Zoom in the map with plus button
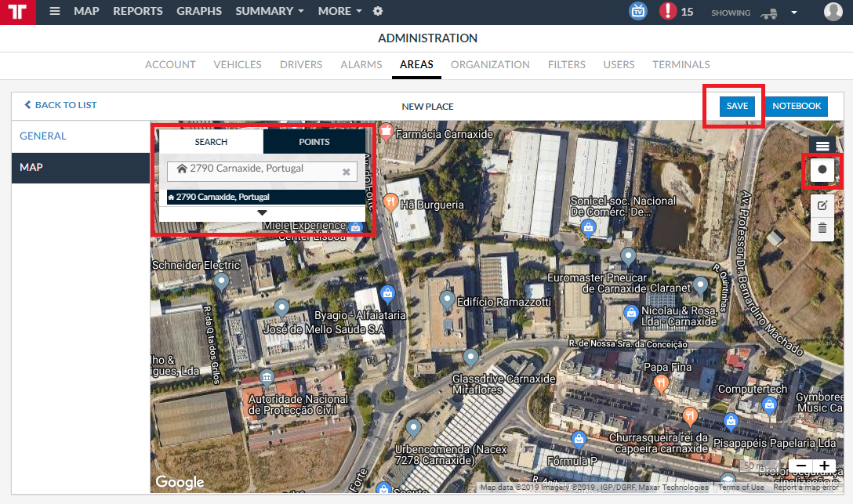The height and width of the screenshot is (504, 853). click(x=824, y=466)
